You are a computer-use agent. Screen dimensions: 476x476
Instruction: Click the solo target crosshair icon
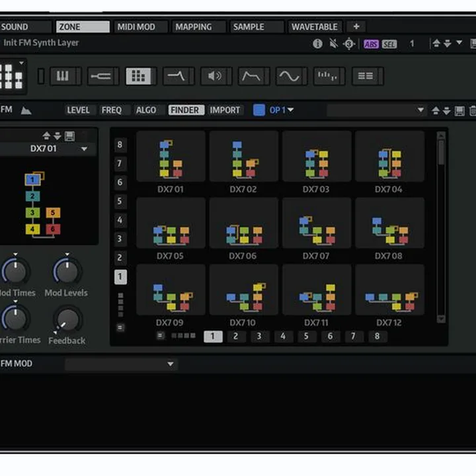pos(349,44)
